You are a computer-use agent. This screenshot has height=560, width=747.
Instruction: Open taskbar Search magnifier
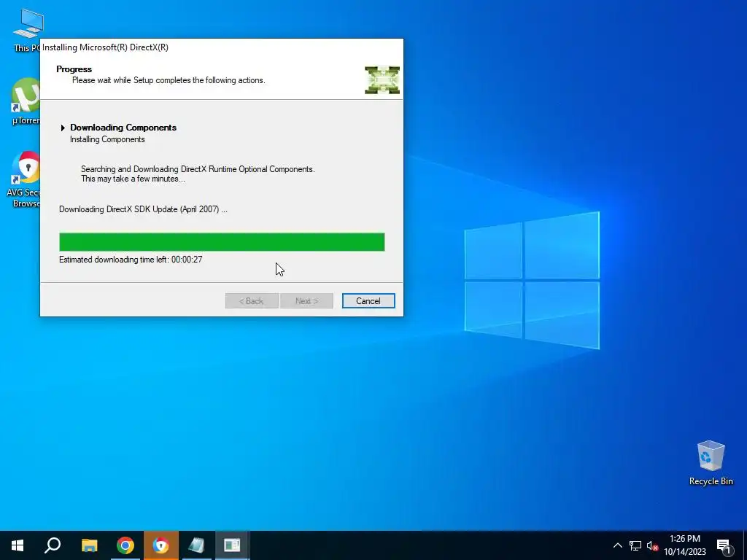53,545
